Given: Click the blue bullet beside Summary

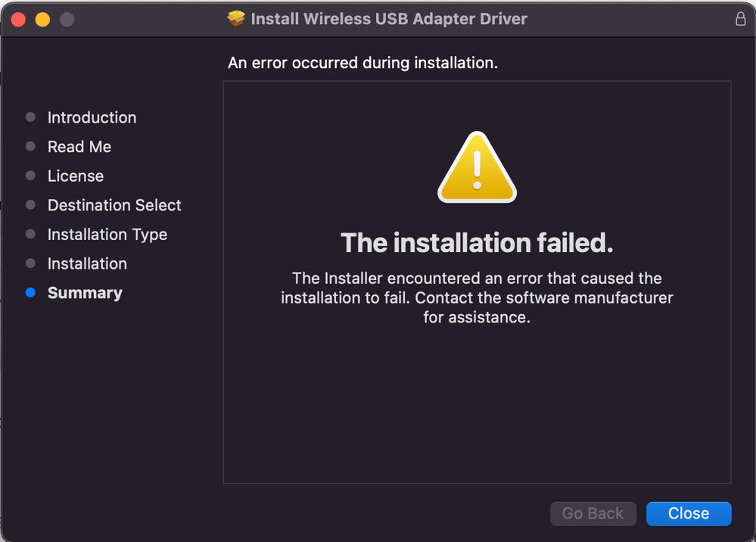Looking at the screenshot, I should (x=30, y=293).
